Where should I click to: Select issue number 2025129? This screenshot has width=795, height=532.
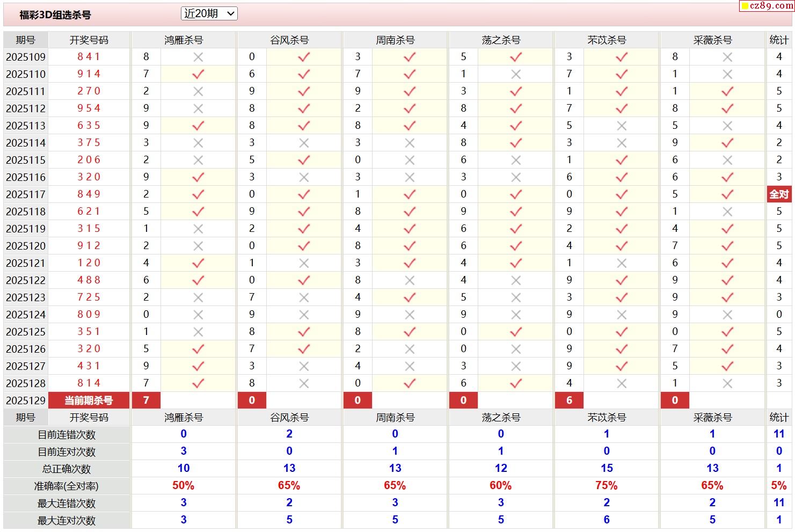pos(26,400)
